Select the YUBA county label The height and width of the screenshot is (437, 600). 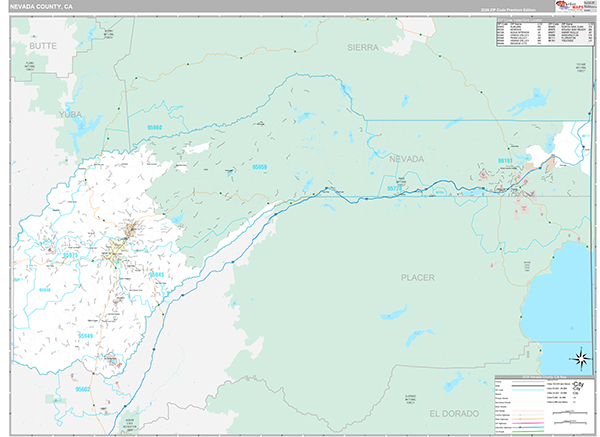point(70,114)
